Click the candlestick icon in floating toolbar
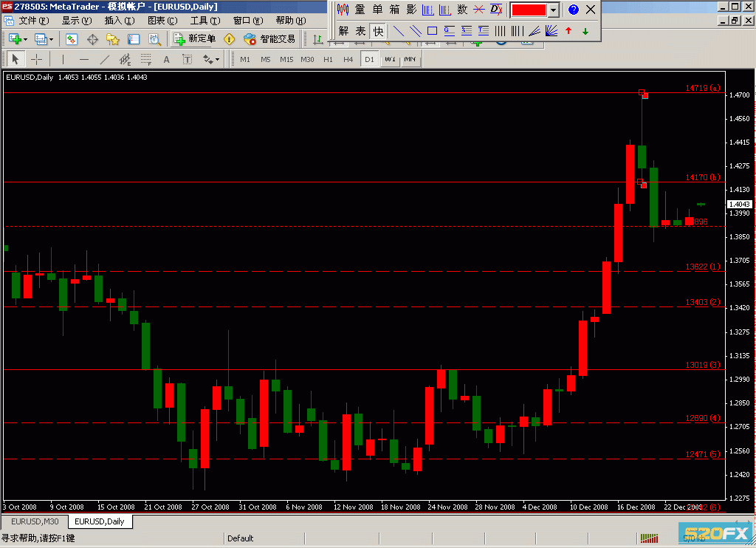The height and width of the screenshot is (548, 756). (x=343, y=10)
